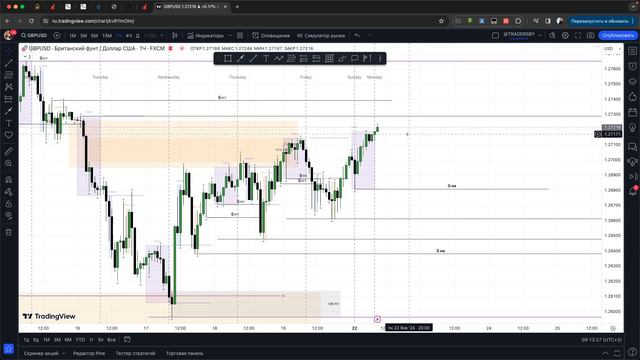The height and width of the screenshot is (360, 640).
Task: Select trend line tool in left sidebar
Action: point(9,63)
